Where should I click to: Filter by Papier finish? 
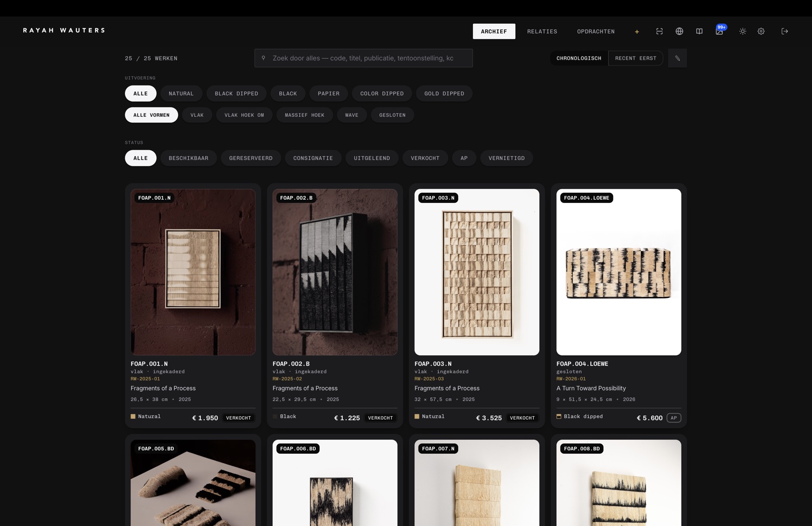click(329, 94)
